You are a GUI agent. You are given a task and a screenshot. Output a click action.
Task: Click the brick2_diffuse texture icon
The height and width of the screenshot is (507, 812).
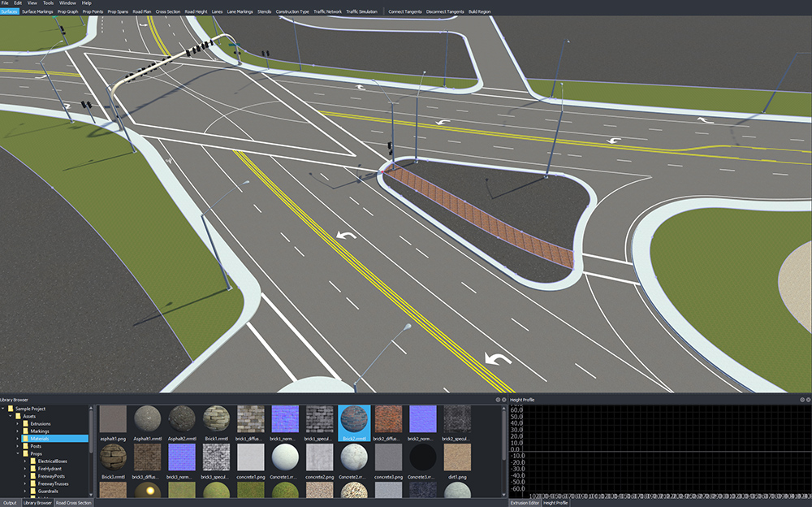coord(388,420)
